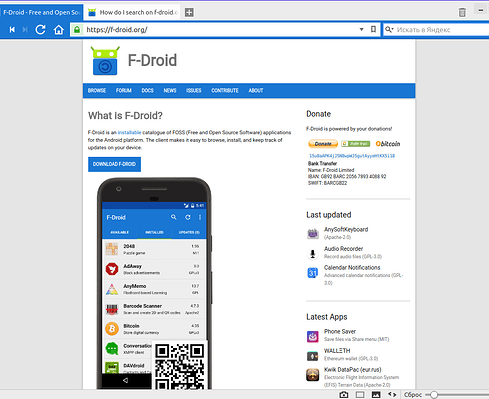The width and height of the screenshot is (489, 399).
Task: Click the fast-forward navigation icon
Action: [25, 30]
